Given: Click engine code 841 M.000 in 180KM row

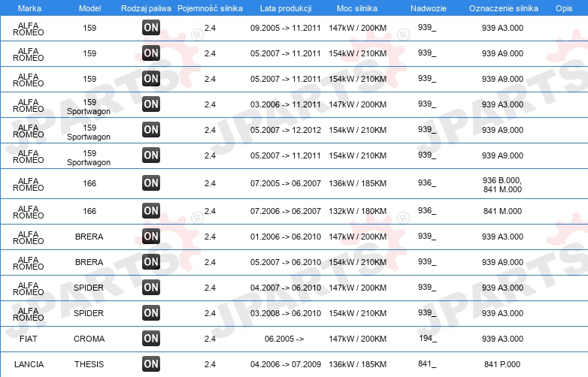Looking at the screenshot, I should tap(502, 211).
